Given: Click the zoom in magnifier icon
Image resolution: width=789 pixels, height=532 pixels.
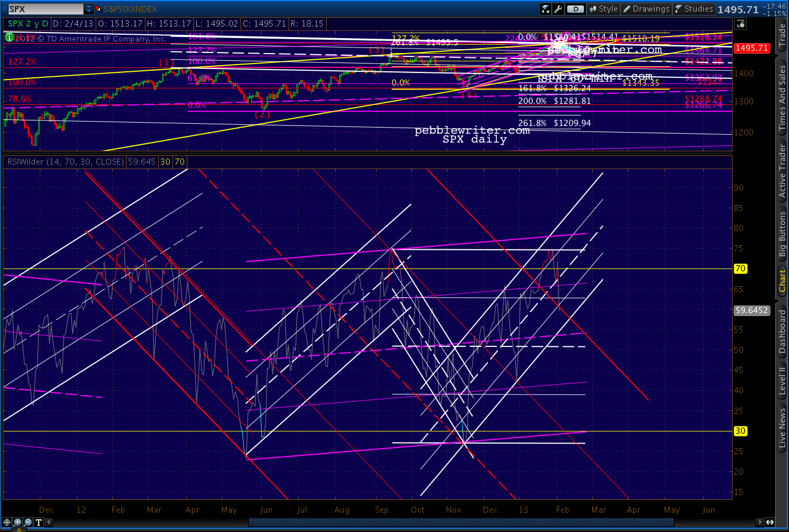Looking at the screenshot, I should pos(18,522).
